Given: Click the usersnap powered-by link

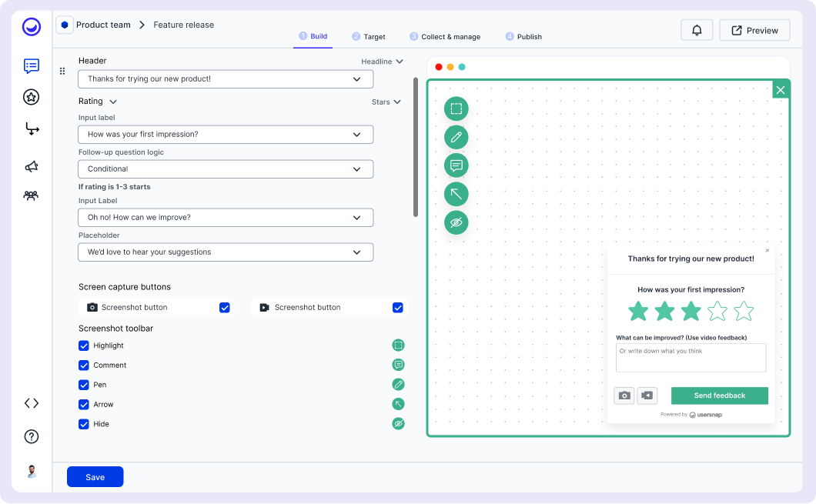Looking at the screenshot, I should pyautogui.click(x=706, y=415).
